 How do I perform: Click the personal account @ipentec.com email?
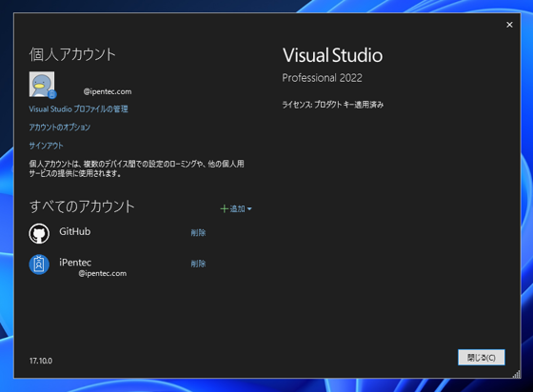pos(108,91)
